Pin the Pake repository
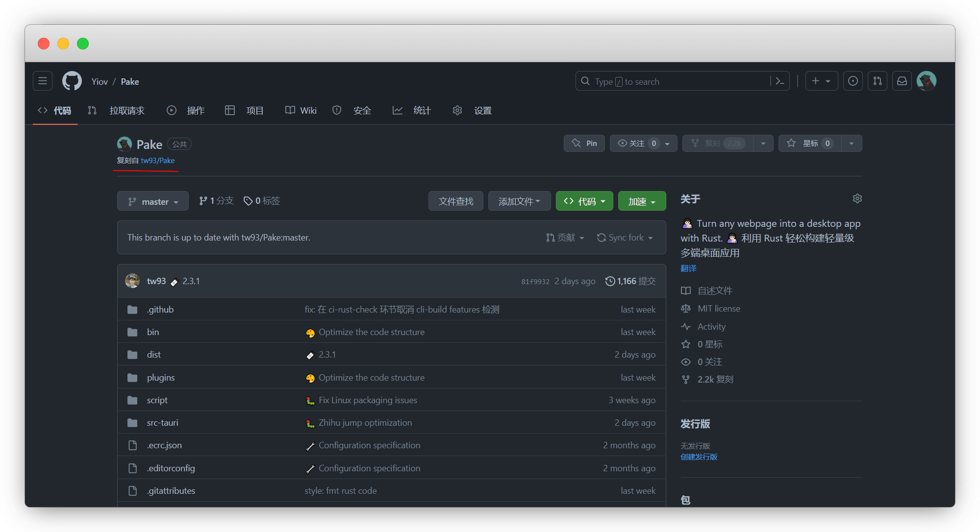 [x=584, y=143]
